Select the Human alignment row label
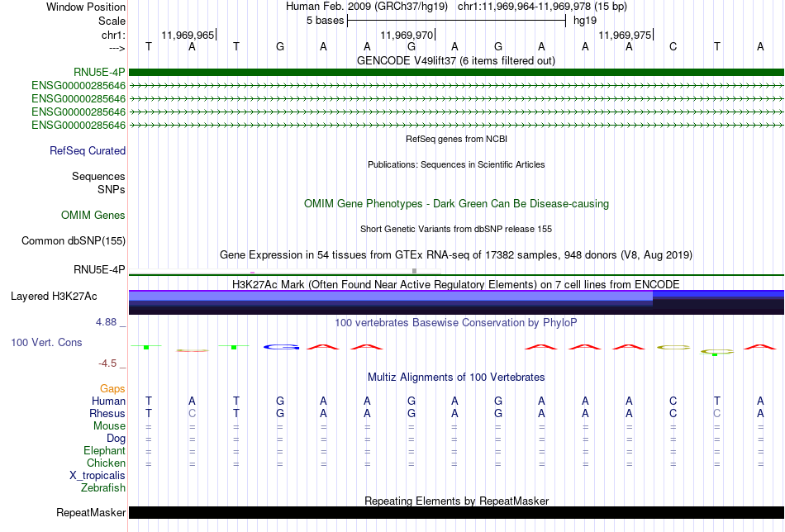The height and width of the screenshot is (532, 785). click(108, 401)
